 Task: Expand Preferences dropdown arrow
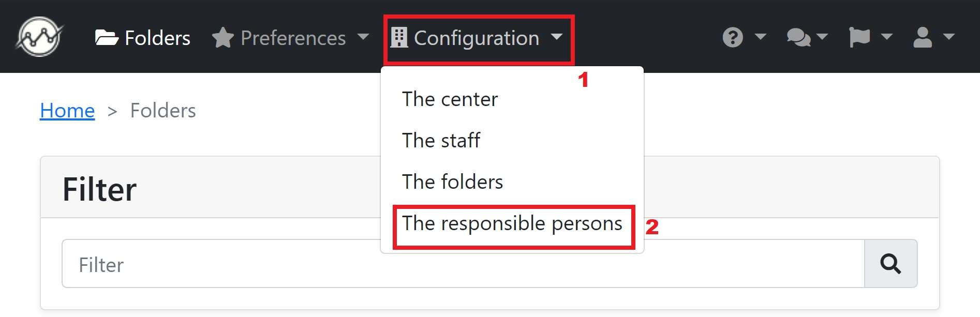pyautogui.click(x=363, y=37)
